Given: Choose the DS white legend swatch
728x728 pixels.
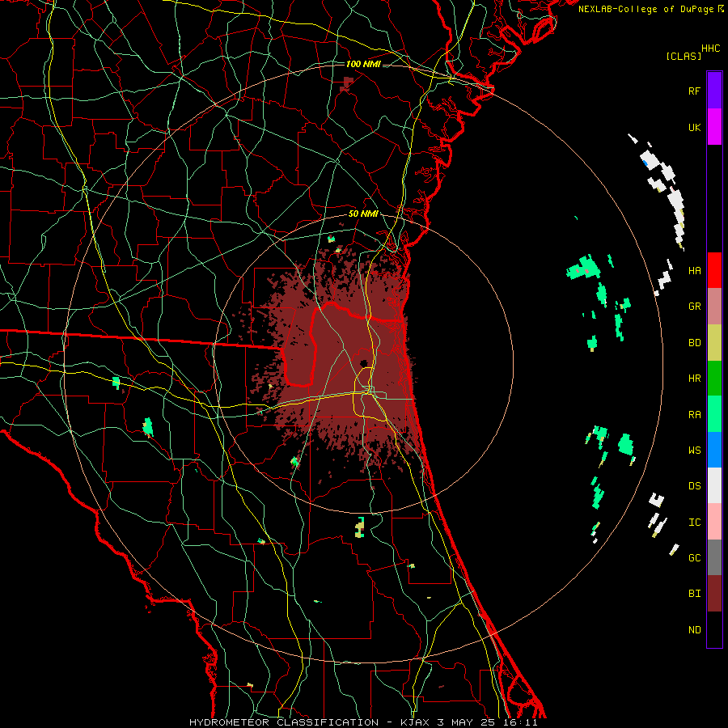Looking at the screenshot, I should click(x=714, y=485).
